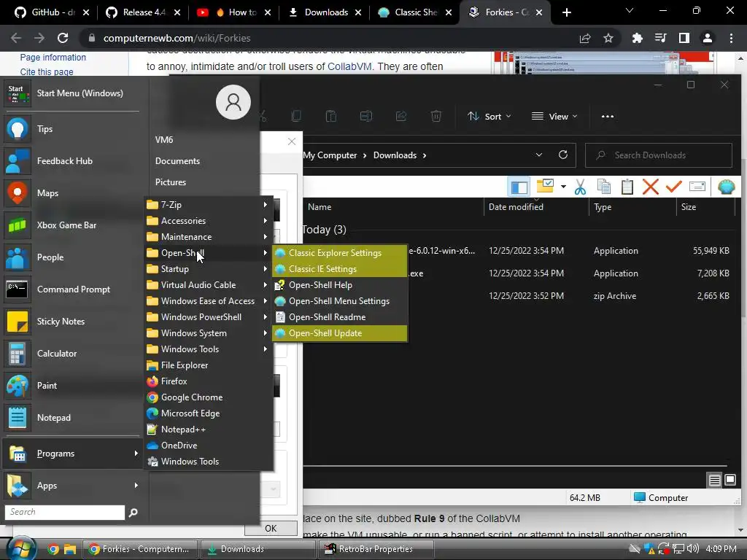
Task: Follow the CollabVM link
Action: pyautogui.click(x=349, y=66)
